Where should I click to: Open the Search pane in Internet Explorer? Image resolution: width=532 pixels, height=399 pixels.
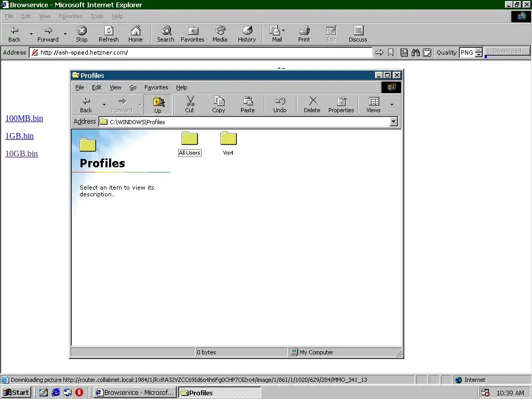166,34
